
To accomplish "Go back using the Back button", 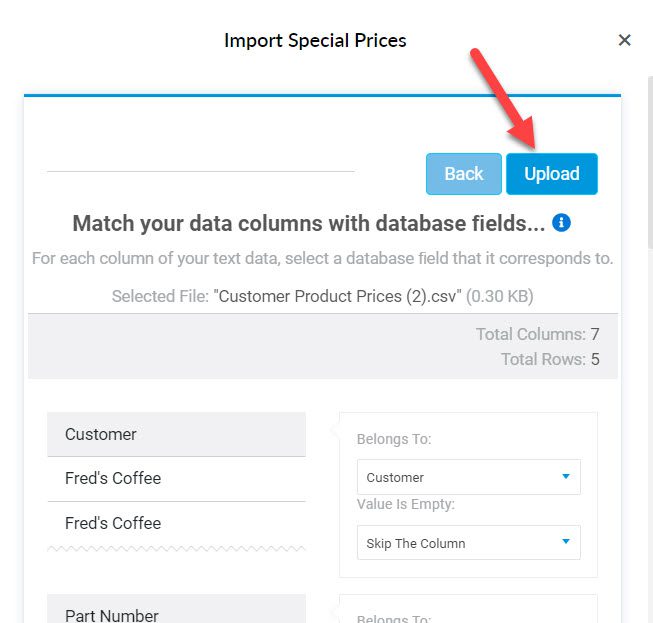I will (464, 174).
